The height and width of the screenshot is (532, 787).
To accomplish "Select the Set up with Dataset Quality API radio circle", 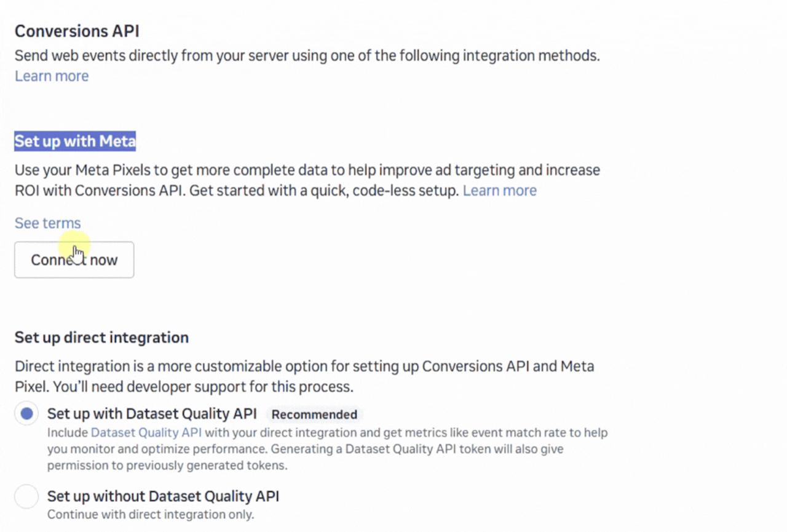I will click(26, 414).
